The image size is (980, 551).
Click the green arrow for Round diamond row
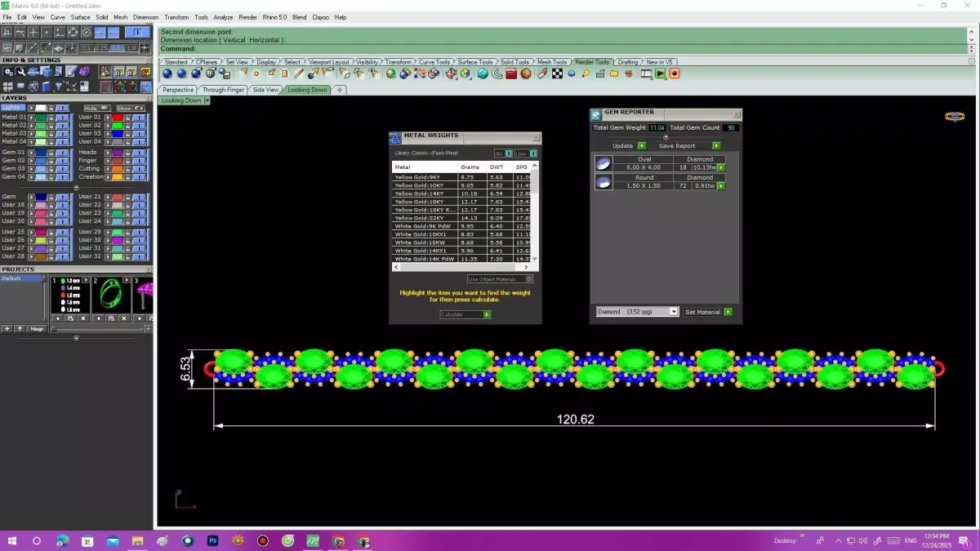(721, 186)
